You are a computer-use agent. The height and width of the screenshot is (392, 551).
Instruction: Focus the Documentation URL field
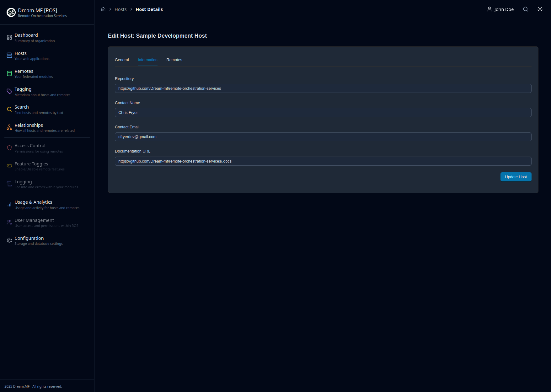[x=323, y=161]
